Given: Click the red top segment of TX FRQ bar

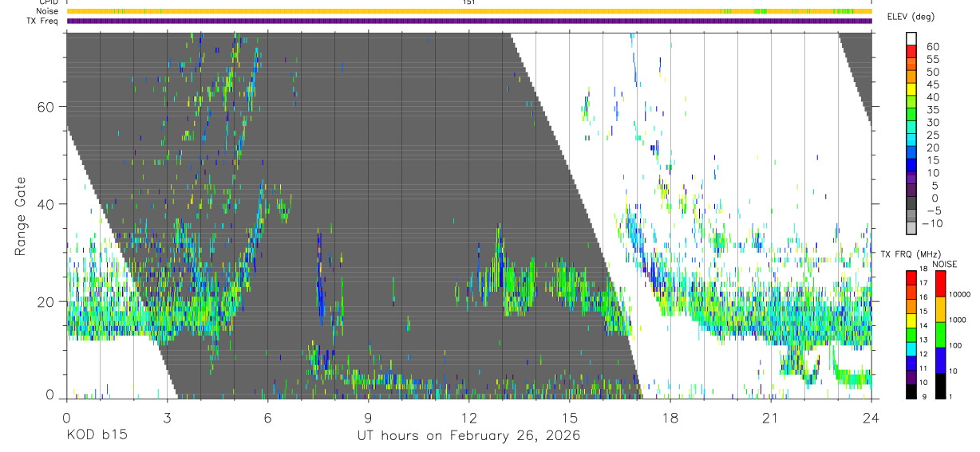Looking at the screenshot, I should coord(911,277).
